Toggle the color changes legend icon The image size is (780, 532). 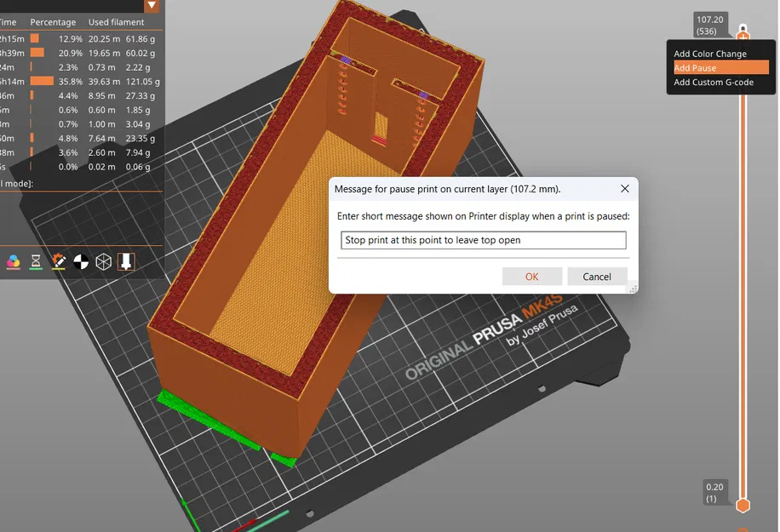(x=14, y=261)
